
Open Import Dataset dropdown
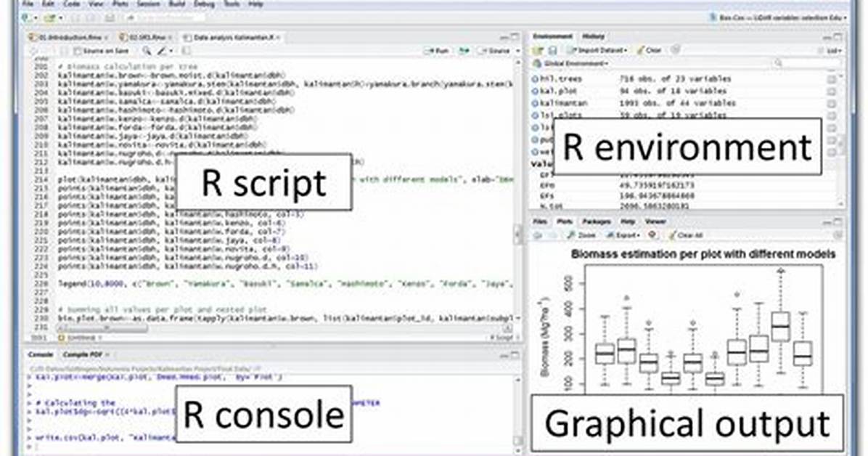click(x=598, y=50)
